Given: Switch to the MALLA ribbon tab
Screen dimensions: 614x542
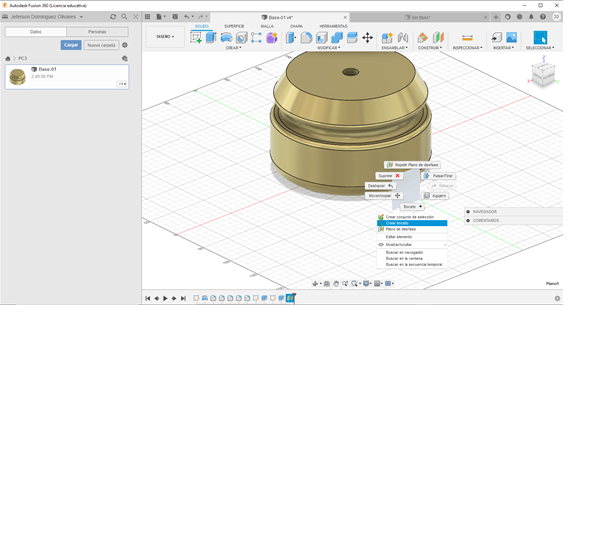Looking at the screenshot, I should (x=267, y=26).
